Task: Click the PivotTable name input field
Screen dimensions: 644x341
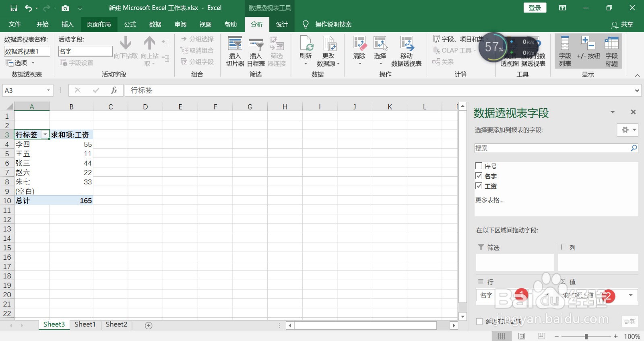Action: pyautogui.click(x=27, y=51)
